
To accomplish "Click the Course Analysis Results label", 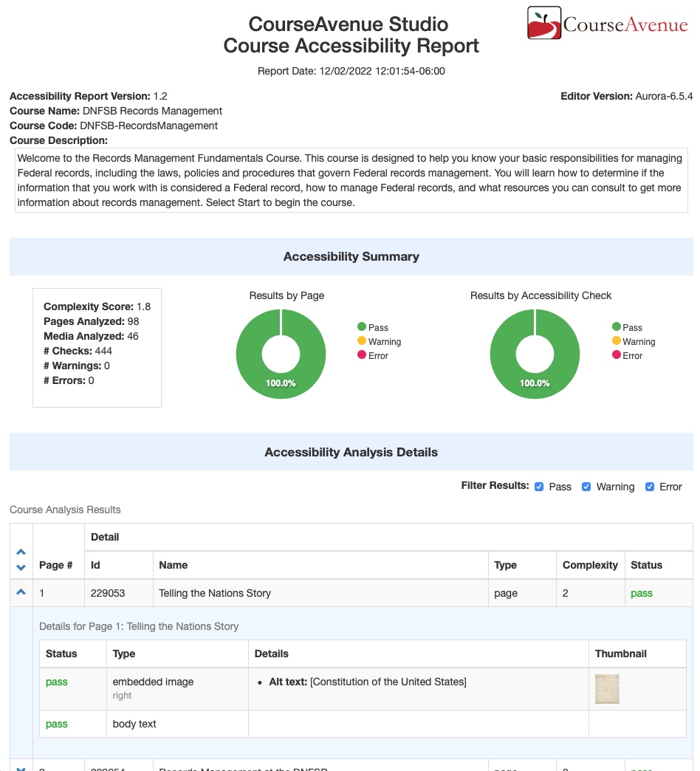I will [65, 510].
